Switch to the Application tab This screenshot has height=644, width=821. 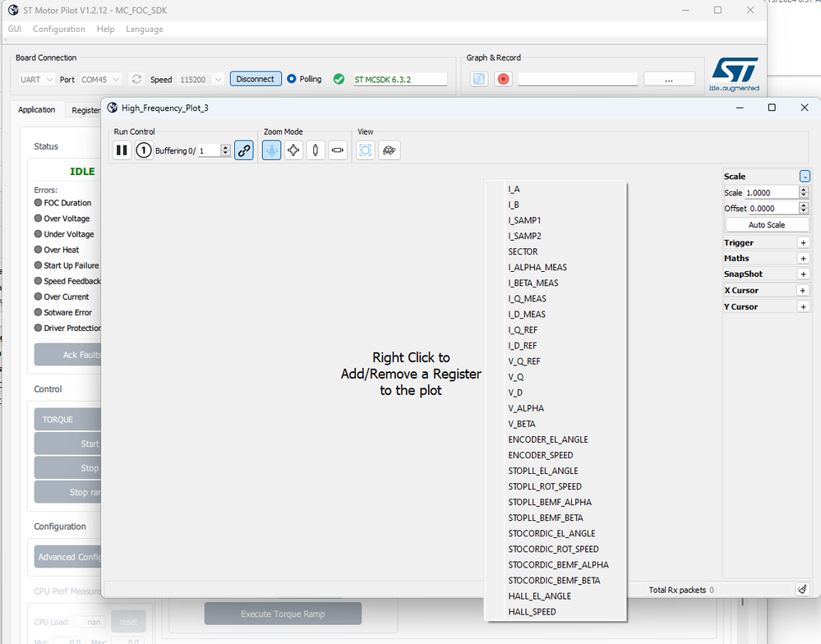(37, 110)
